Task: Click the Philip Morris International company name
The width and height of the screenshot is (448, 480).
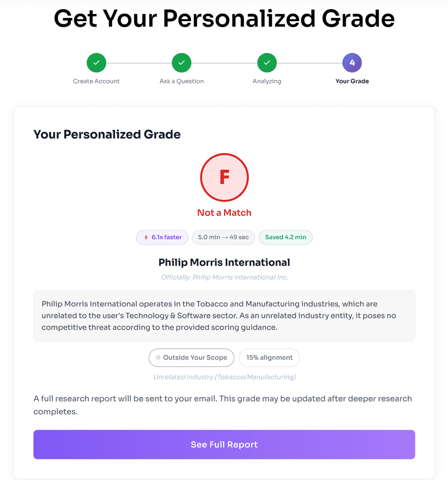Action: [x=225, y=262]
